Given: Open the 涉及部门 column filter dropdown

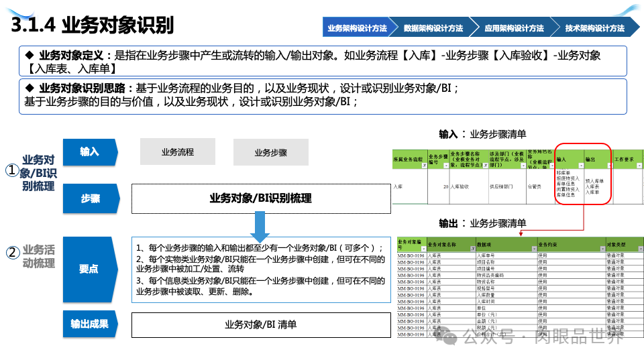Looking at the screenshot, I should coord(523,166).
